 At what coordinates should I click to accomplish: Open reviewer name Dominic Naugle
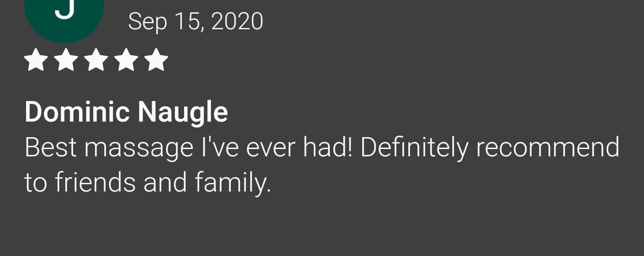coord(126,112)
